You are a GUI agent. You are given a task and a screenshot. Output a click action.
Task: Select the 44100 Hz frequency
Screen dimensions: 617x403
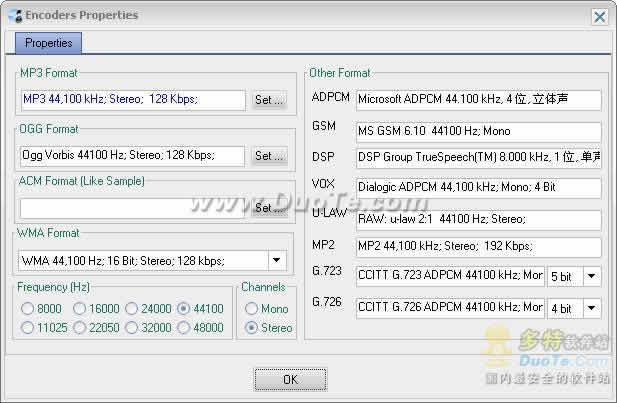pos(200,309)
